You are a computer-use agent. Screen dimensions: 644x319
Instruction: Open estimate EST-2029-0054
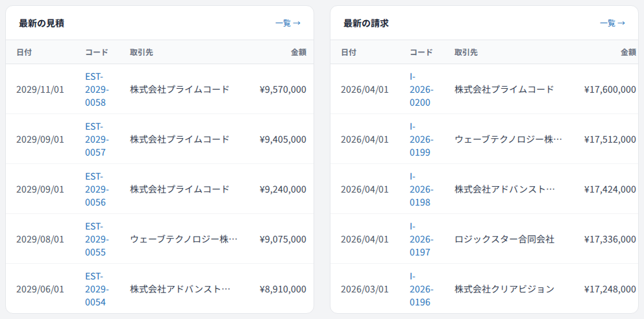[97, 289]
